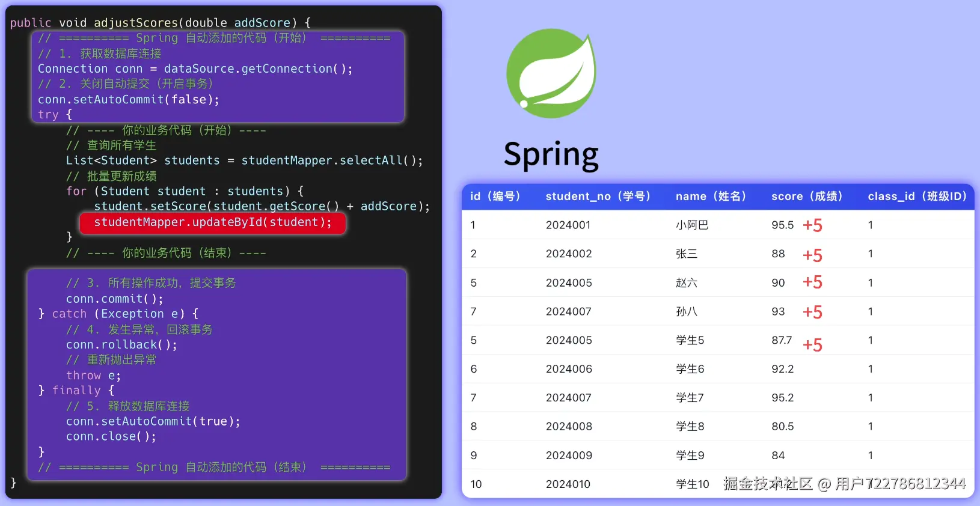The height and width of the screenshot is (506, 980).
Task: Click the "throw e;" statement
Action: click(x=93, y=376)
